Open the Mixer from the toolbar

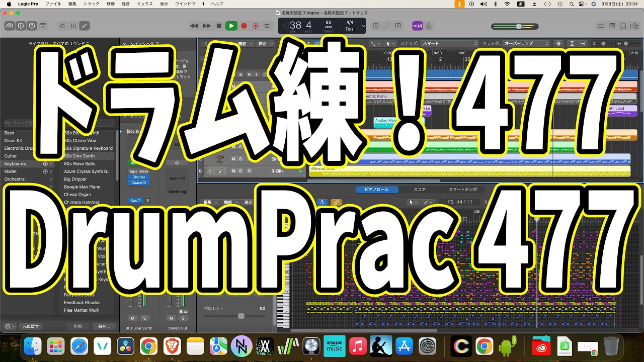[73, 26]
